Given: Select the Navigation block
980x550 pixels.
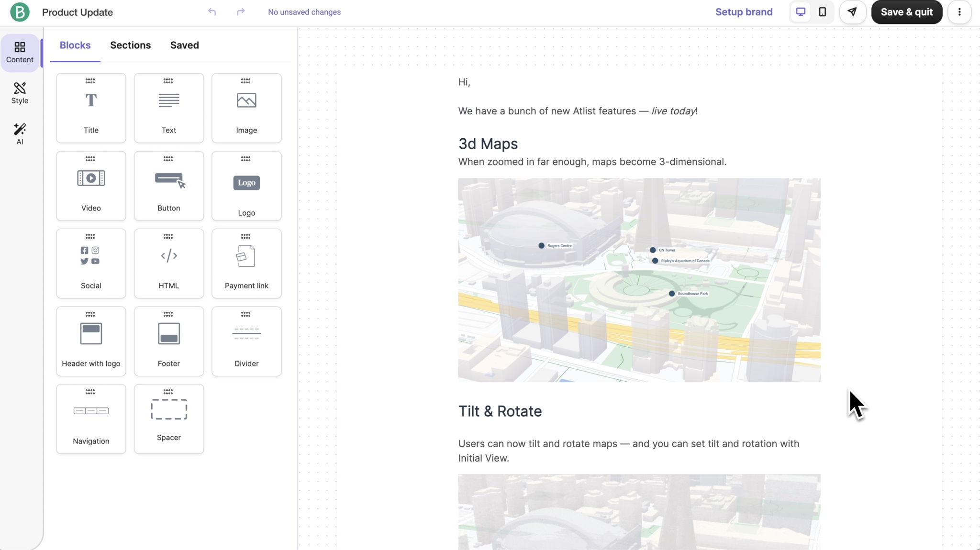Looking at the screenshot, I should pyautogui.click(x=91, y=419).
